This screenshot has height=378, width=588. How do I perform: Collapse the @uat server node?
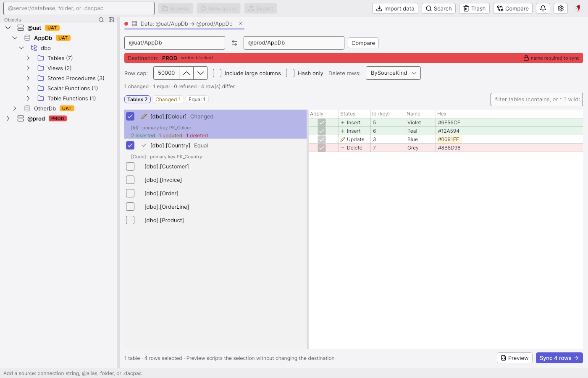8,28
